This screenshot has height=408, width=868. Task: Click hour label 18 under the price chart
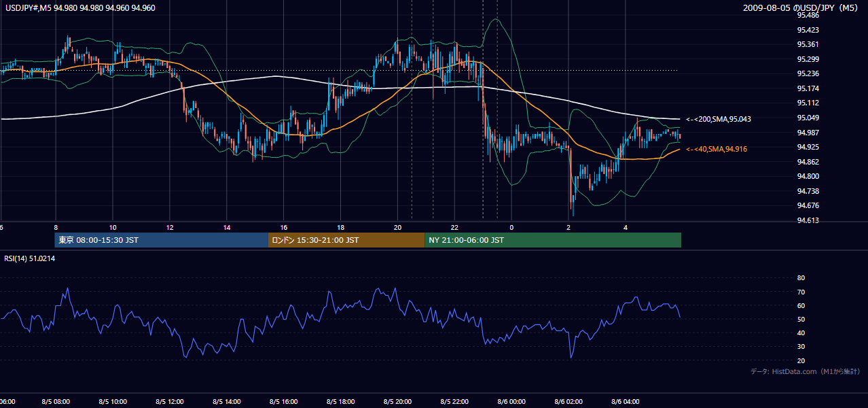pos(341,228)
